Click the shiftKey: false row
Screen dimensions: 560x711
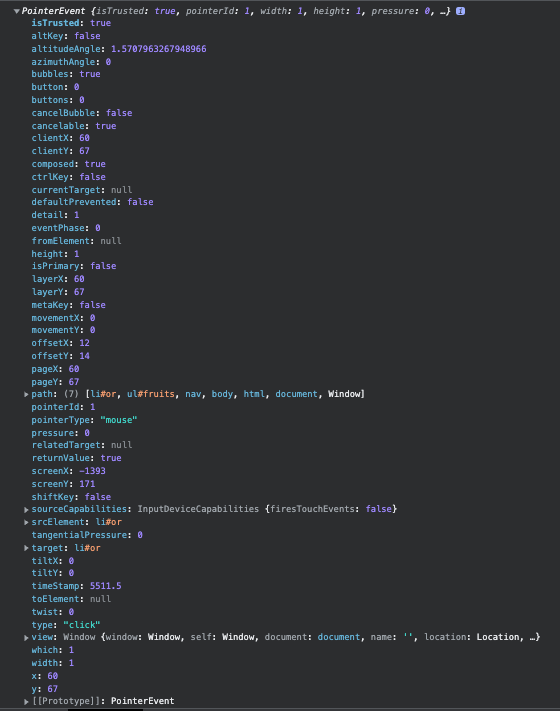[71, 497]
